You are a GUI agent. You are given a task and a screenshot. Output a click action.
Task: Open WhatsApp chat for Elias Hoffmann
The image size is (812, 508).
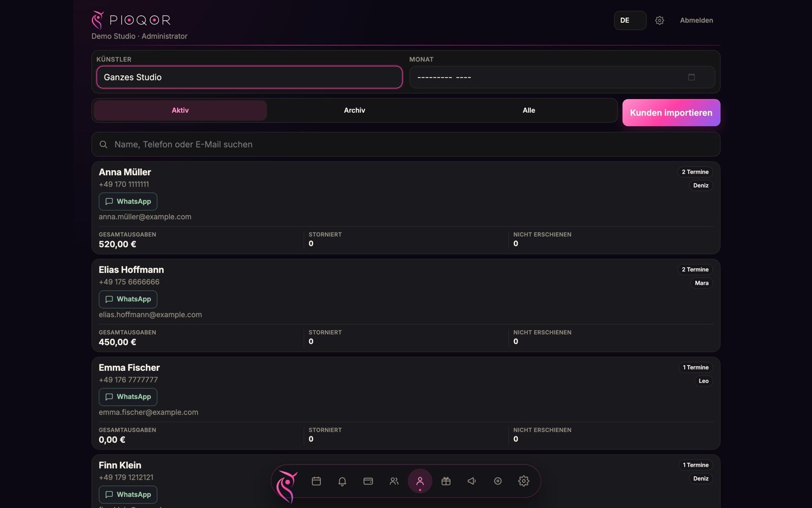click(x=128, y=299)
